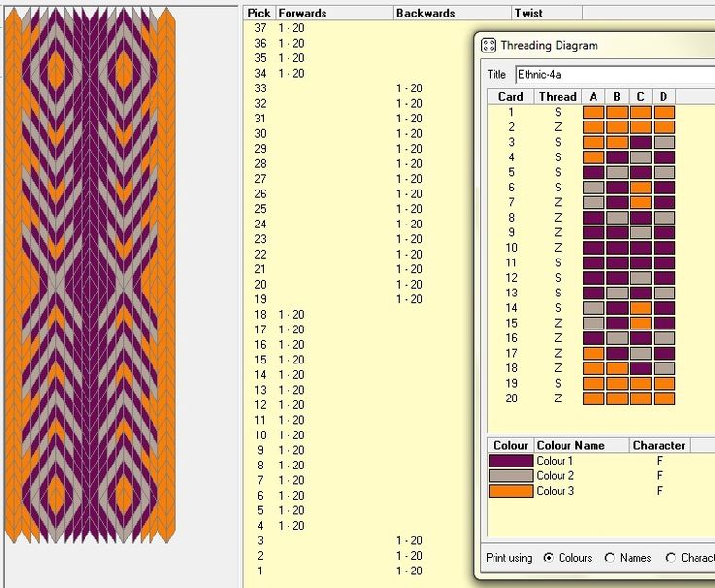Select pick 1 backwards entry 1 - 20

409,571
